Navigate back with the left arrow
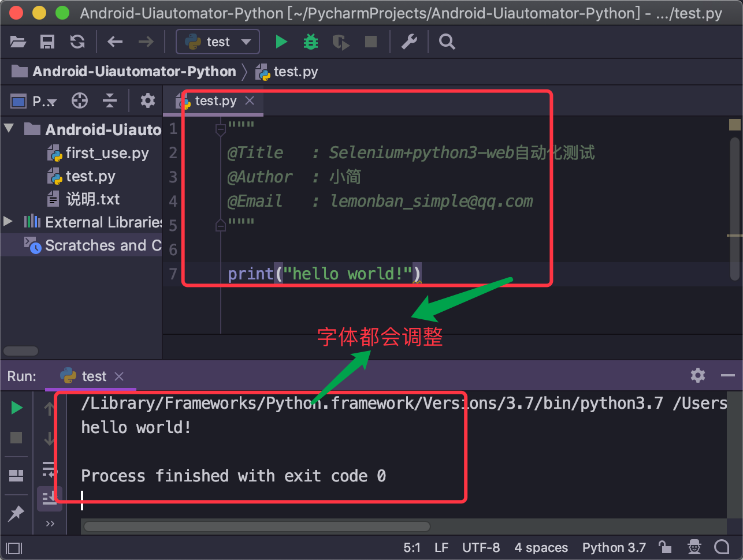Image resolution: width=743 pixels, height=560 pixels. click(x=115, y=42)
